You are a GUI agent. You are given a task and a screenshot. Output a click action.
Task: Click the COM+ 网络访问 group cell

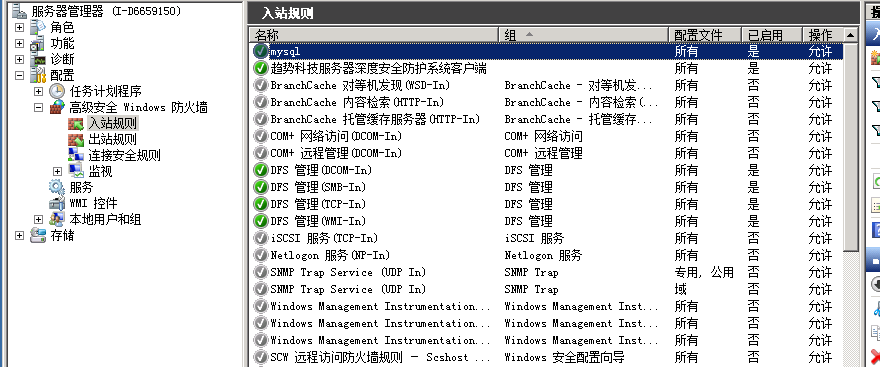[543, 136]
